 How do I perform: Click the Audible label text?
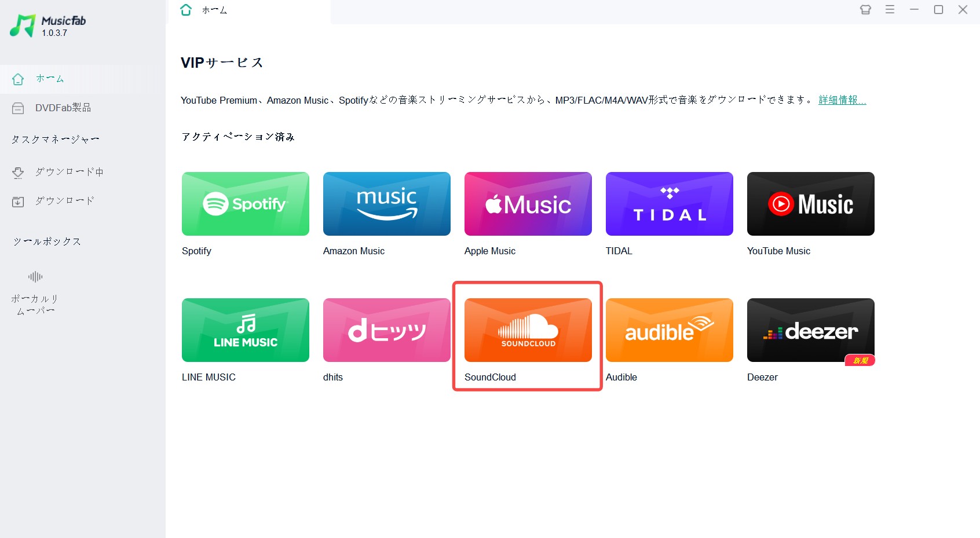click(621, 377)
